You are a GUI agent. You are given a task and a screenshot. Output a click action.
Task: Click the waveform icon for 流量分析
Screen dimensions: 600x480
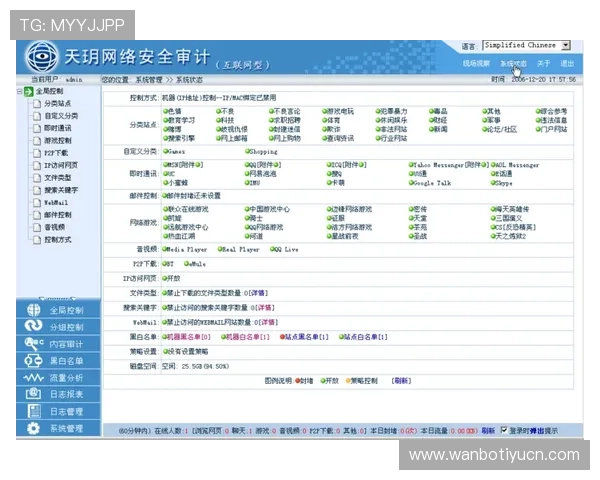click(x=34, y=378)
